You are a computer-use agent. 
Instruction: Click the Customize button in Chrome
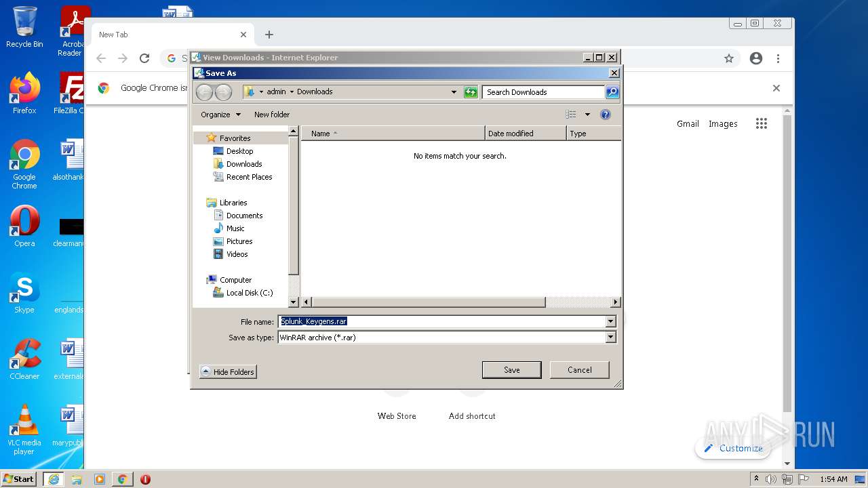pyautogui.click(x=733, y=448)
